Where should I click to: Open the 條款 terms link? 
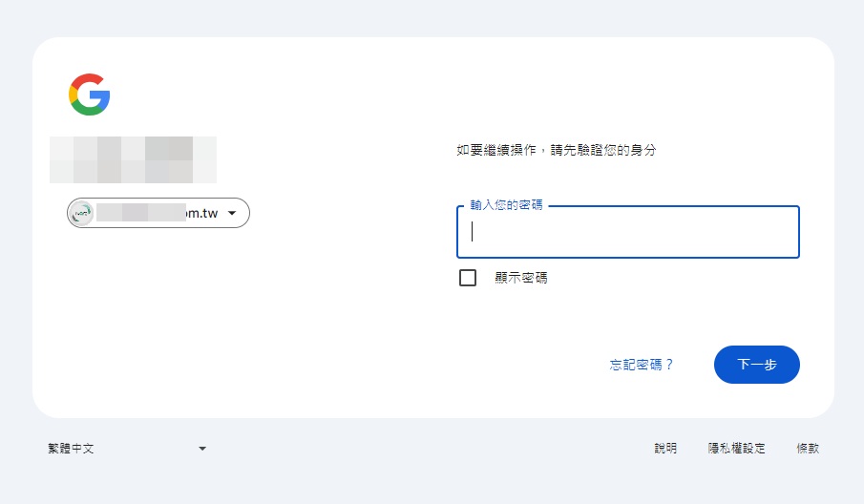[808, 449]
